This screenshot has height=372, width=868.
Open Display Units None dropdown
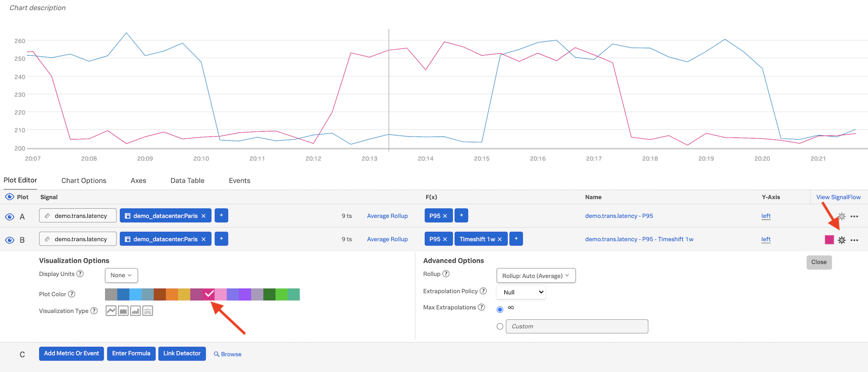121,275
